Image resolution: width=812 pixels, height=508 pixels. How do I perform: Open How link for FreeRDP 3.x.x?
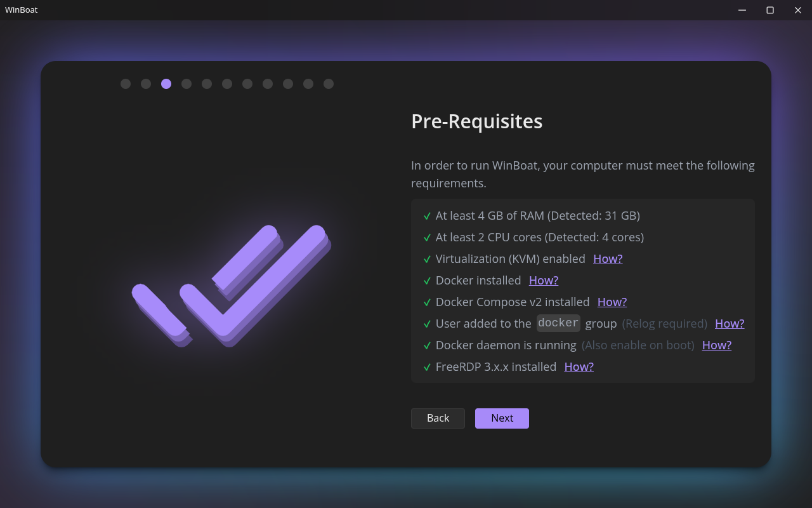(x=579, y=366)
